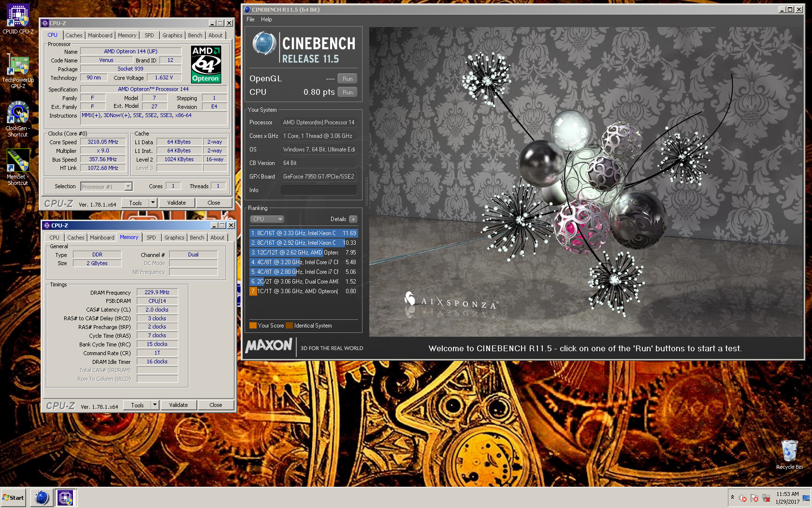Open Tools dropdown arrow in CPU tab window
The width and height of the screenshot is (812, 508).
click(x=153, y=203)
